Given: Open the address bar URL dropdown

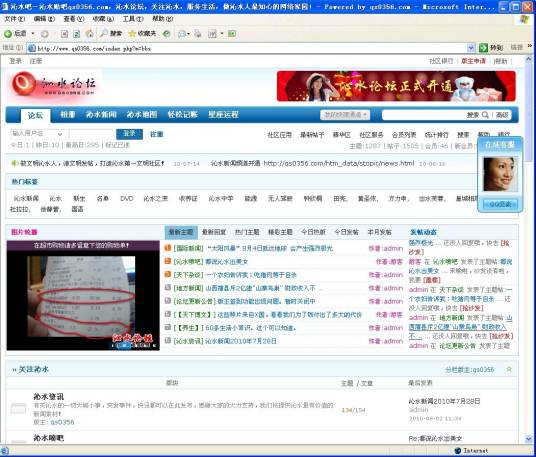Looking at the screenshot, I should pyautogui.click(x=471, y=48).
